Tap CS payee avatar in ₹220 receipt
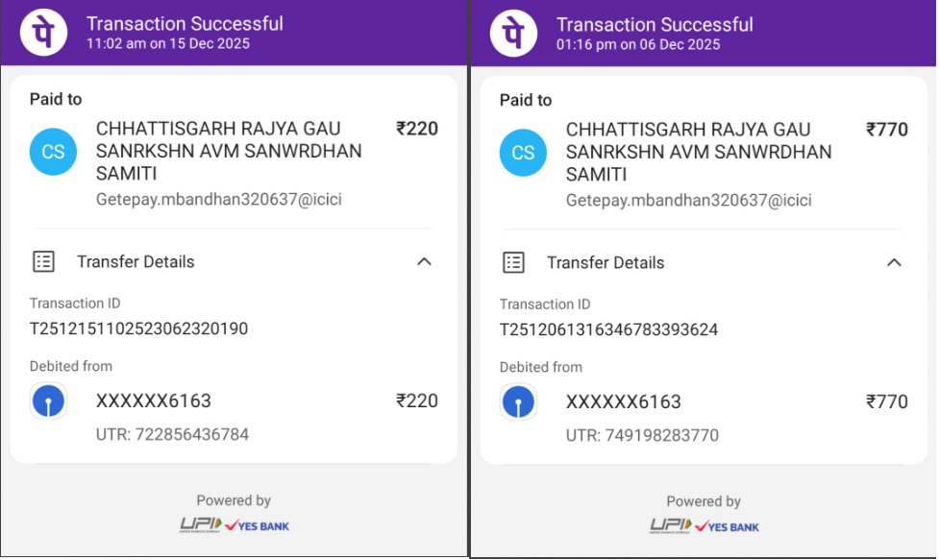The height and width of the screenshot is (560, 940). pos(53,152)
